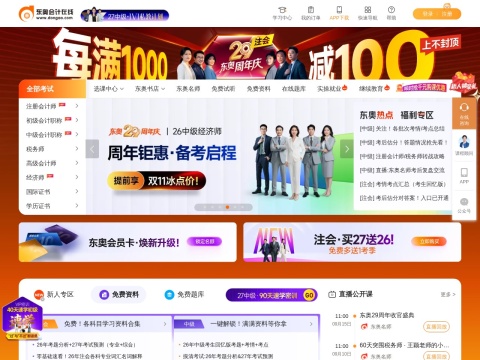Open the 选课中心 dropdown menu
The height and width of the screenshot is (360, 480).
pyautogui.click(x=109, y=89)
